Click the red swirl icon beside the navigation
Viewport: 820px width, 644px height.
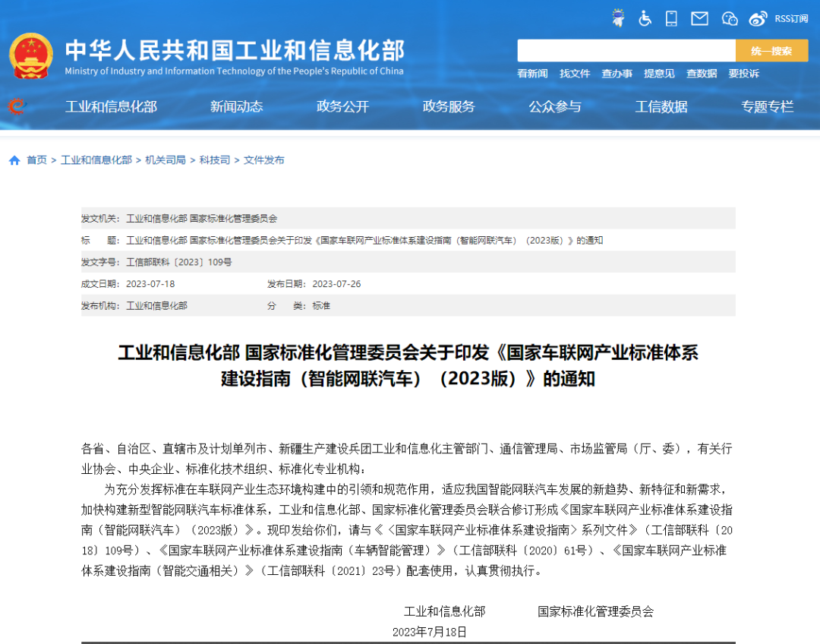click(17, 106)
